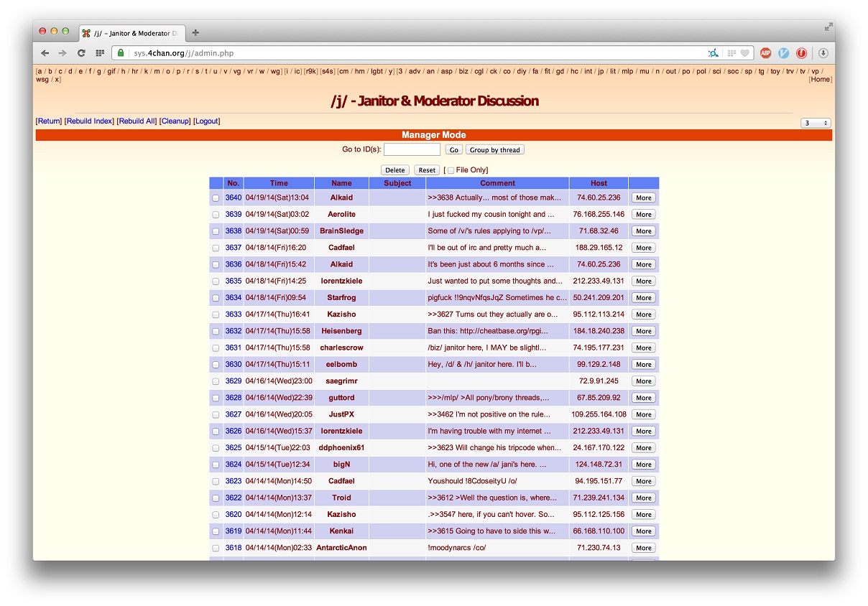Open the page number dropdown showing 3
The image size is (868, 606).
815,123
